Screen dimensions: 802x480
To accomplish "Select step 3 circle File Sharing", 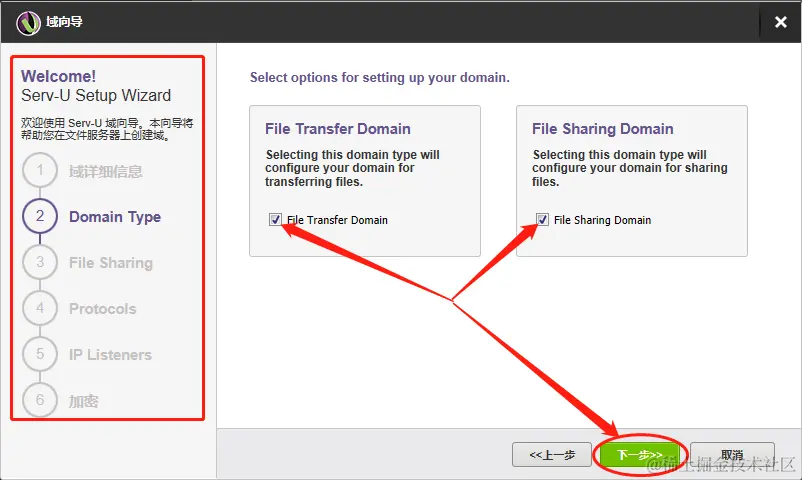I will [40, 262].
